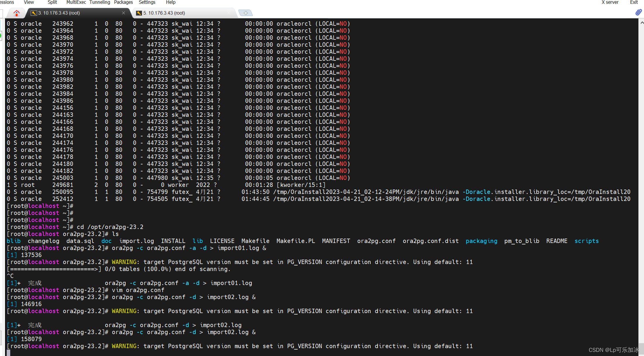Click process ID '243962' in first row
The image size is (644, 356).
(63, 24)
